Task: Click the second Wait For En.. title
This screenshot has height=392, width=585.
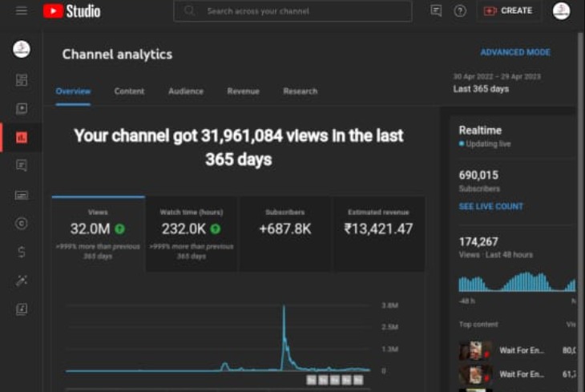Action: click(x=522, y=374)
